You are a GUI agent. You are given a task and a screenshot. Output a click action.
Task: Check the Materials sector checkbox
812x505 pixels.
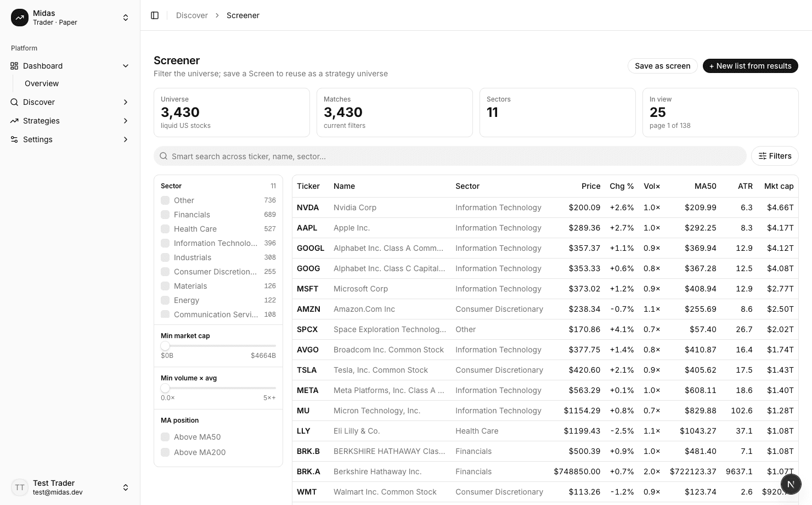coord(165,286)
